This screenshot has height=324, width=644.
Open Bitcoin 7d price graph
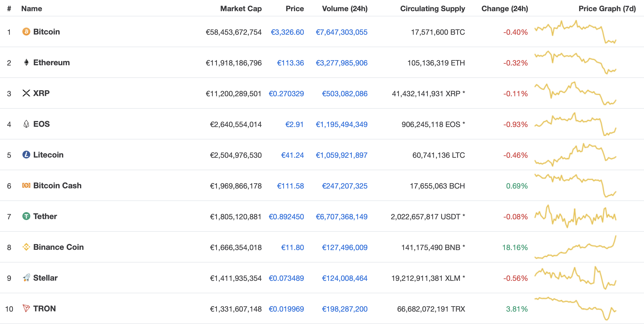coord(575,32)
